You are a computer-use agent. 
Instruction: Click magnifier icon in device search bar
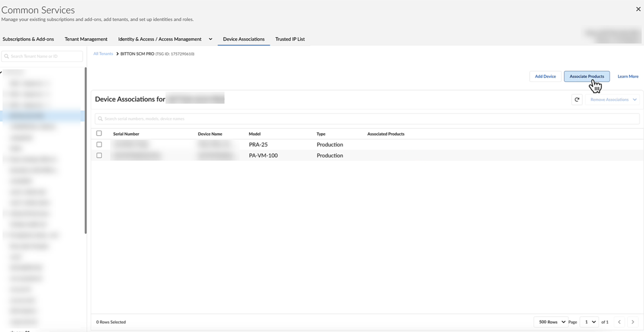(100, 119)
